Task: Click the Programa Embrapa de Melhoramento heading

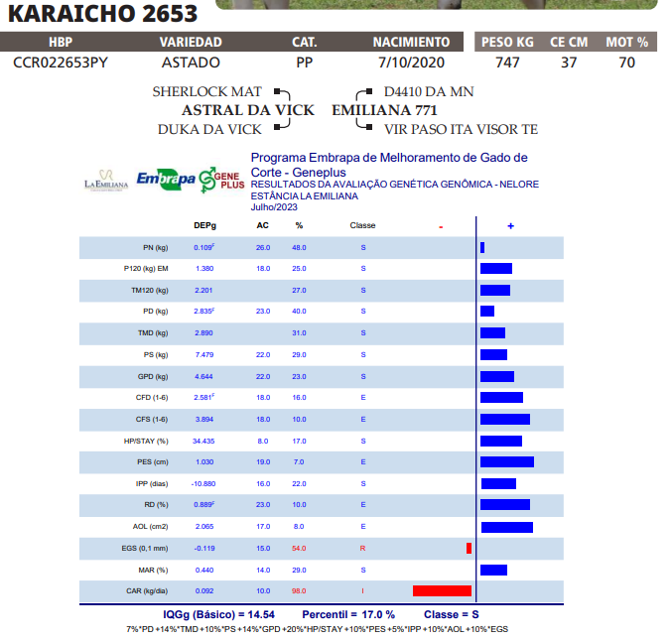Action: [388, 164]
